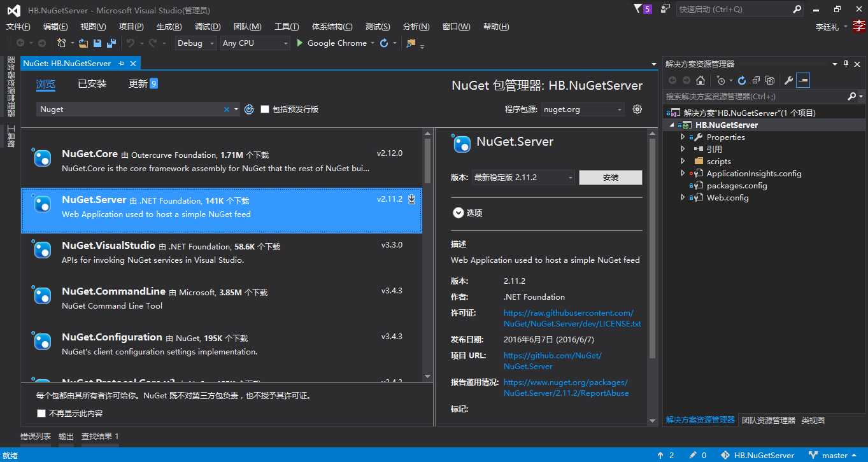Open the LICENSE.txt license link
The height and width of the screenshot is (462, 868).
[x=573, y=318]
